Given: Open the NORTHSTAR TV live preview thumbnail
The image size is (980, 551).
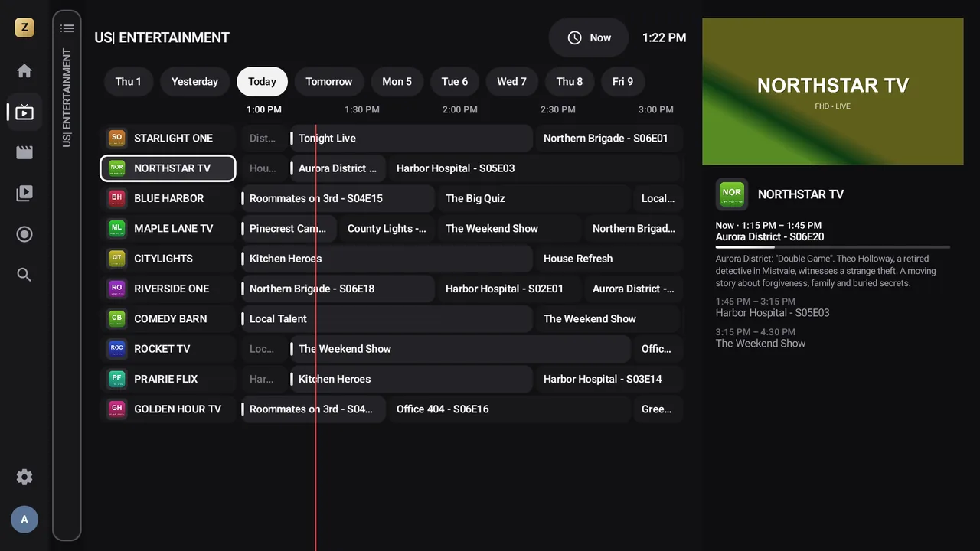Looking at the screenshot, I should (832, 91).
